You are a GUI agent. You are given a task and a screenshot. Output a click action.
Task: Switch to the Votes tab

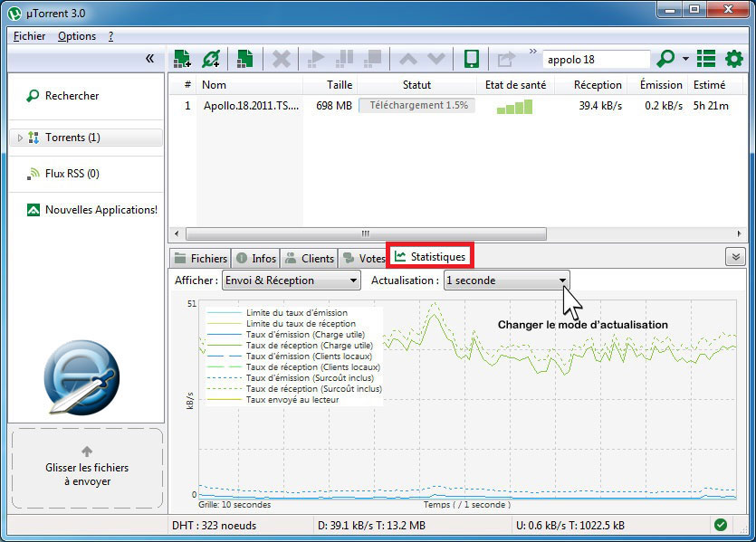click(x=364, y=258)
